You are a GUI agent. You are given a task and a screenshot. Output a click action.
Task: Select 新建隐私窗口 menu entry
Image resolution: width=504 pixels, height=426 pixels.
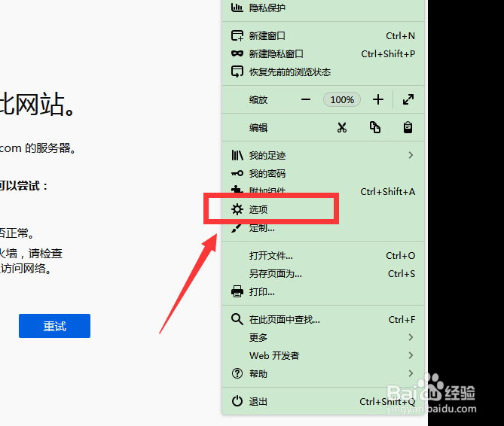coord(323,53)
